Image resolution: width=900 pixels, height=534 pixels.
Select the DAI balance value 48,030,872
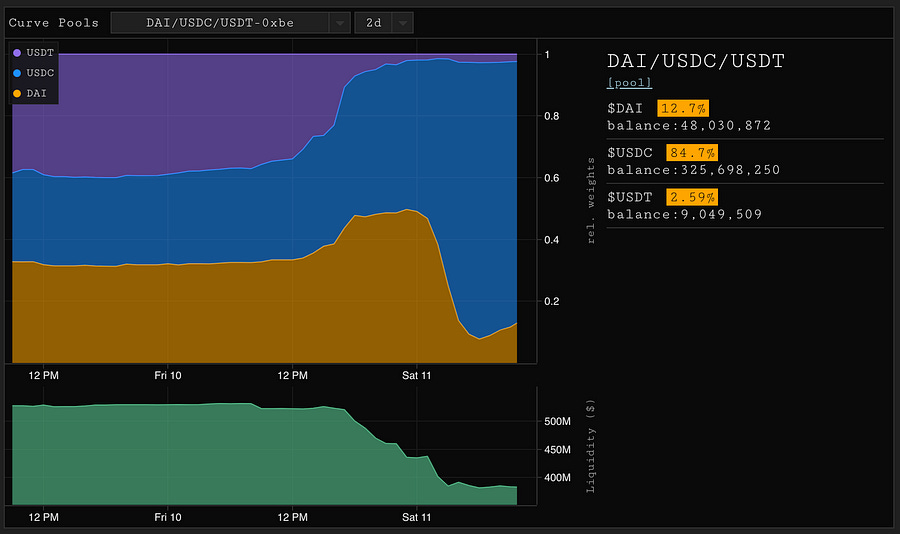(x=726, y=126)
